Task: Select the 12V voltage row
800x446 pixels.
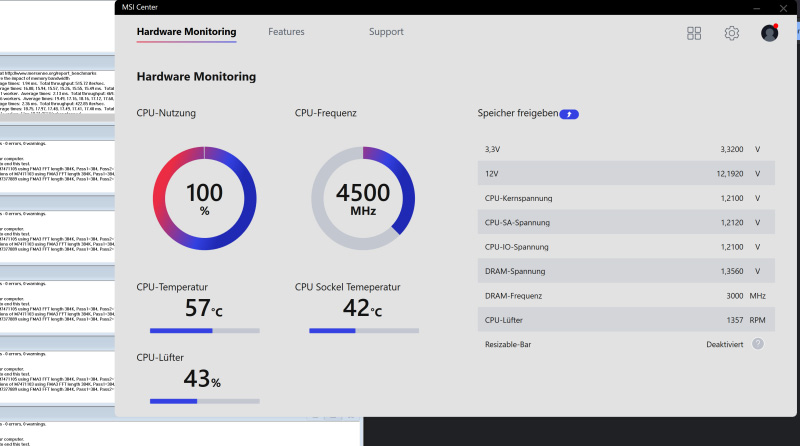Action: click(626, 174)
